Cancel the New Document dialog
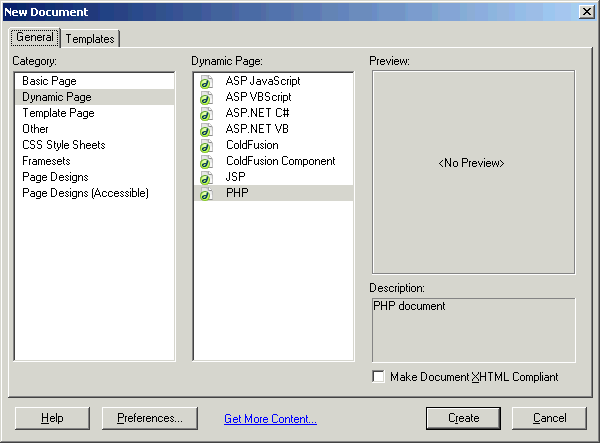Image resolution: width=600 pixels, height=443 pixels. click(x=549, y=418)
